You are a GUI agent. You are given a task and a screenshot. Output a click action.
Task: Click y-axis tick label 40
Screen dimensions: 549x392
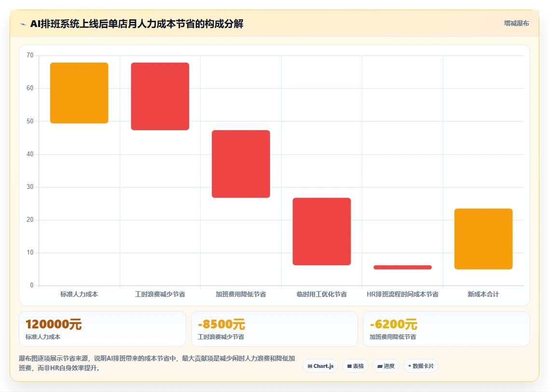30,154
